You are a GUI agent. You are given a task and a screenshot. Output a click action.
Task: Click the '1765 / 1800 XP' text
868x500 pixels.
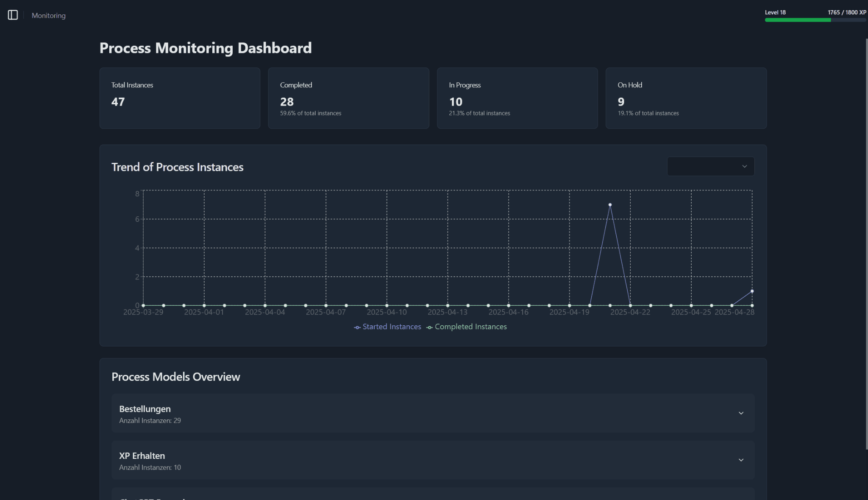point(847,12)
